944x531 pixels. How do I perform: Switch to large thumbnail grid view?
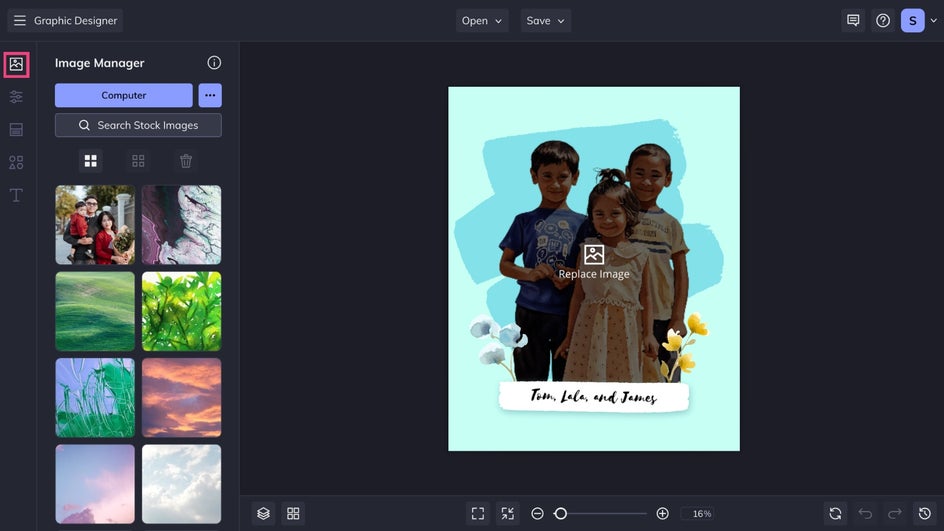coord(90,161)
